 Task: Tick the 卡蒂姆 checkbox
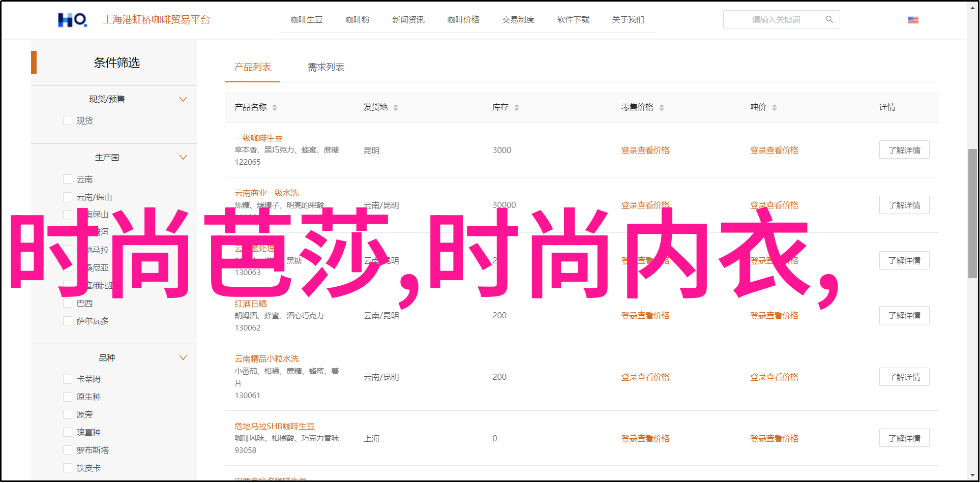pos(68,379)
